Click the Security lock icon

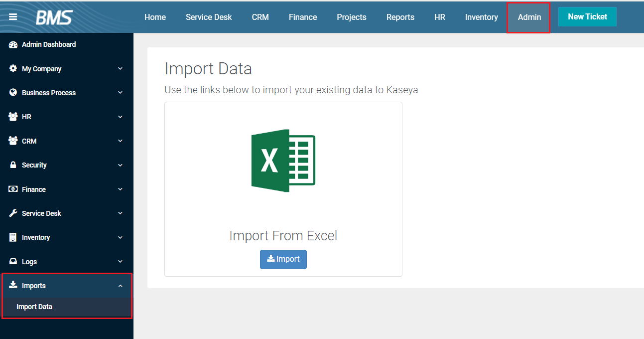click(x=13, y=165)
